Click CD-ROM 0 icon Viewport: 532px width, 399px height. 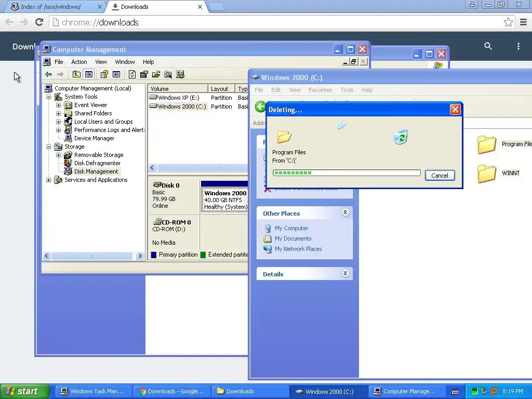pyautogui.click(x=157, y=222)
